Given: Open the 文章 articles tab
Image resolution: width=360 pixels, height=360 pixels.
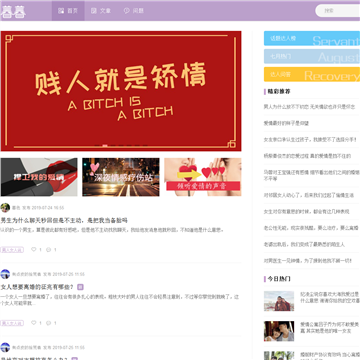Looking at the screenshot, I should click(101, 11).
